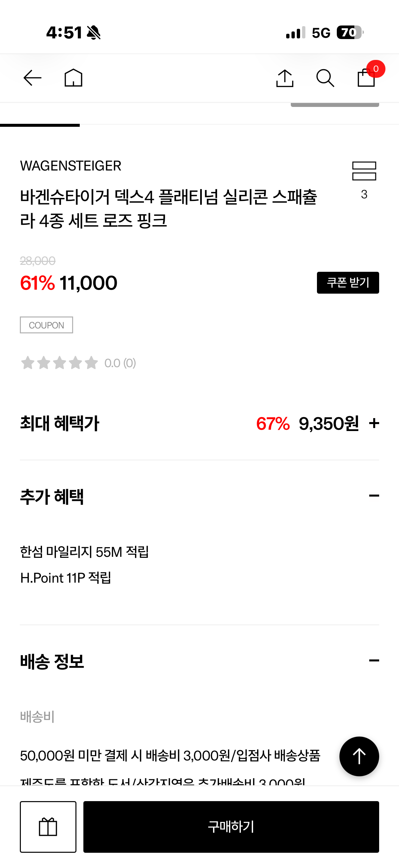Open the star rating reviews 0.0 (0)
This screenshot has height=868, width=399.
coord(78,363)
